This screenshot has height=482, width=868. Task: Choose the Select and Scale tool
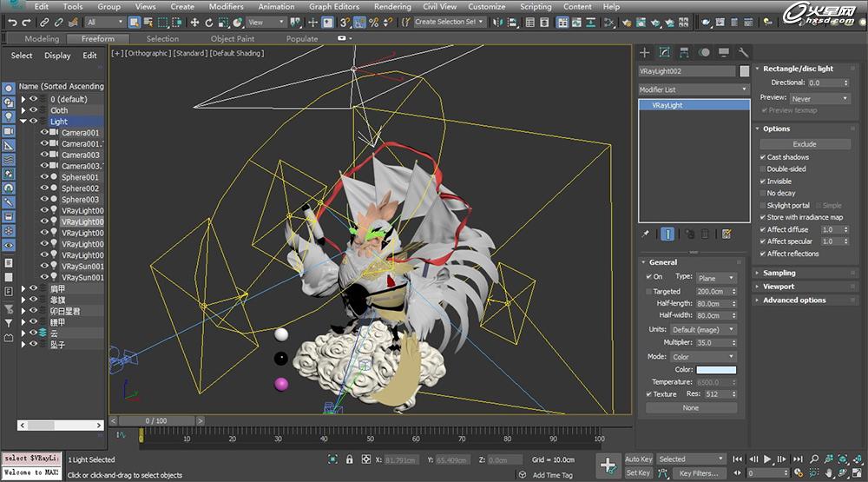pos(223,23)
